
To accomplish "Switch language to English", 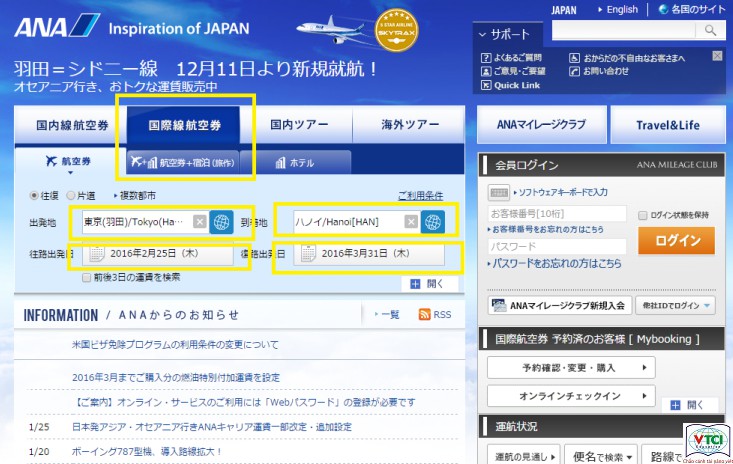I will click(621, 10).
